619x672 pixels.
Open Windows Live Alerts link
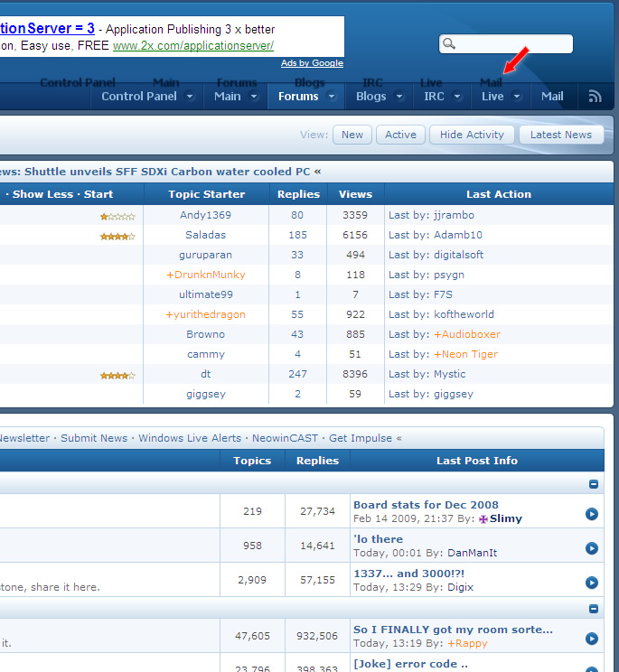pos(190,438)
